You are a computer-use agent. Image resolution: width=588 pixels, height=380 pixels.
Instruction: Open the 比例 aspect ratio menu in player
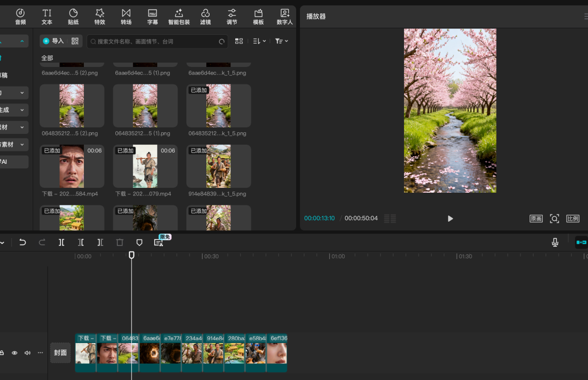[x=572, y=218]
